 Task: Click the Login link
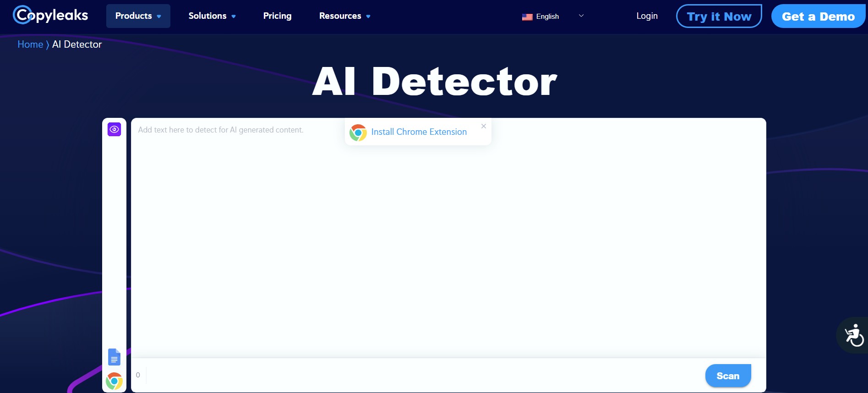click(647, 16)
